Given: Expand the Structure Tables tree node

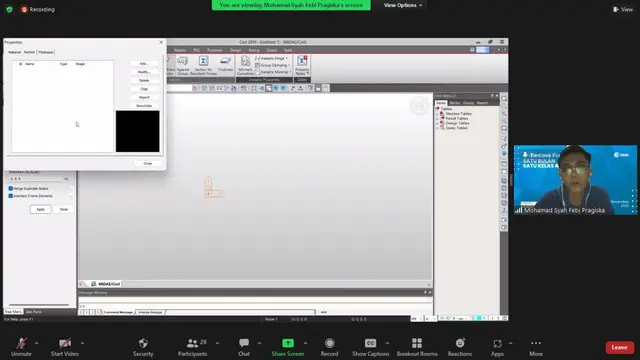Looking at the screenshot, I should tap(437, 114).
